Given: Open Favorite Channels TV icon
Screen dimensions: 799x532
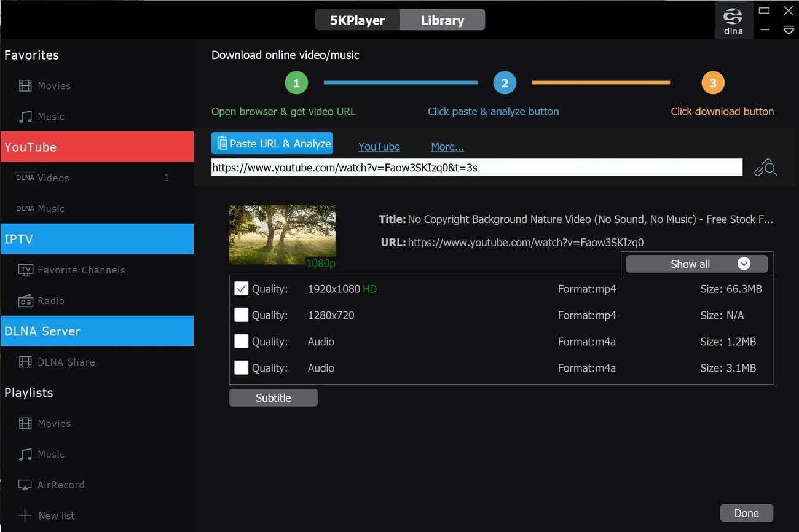Looking at the screenshot, I should 25,270.
